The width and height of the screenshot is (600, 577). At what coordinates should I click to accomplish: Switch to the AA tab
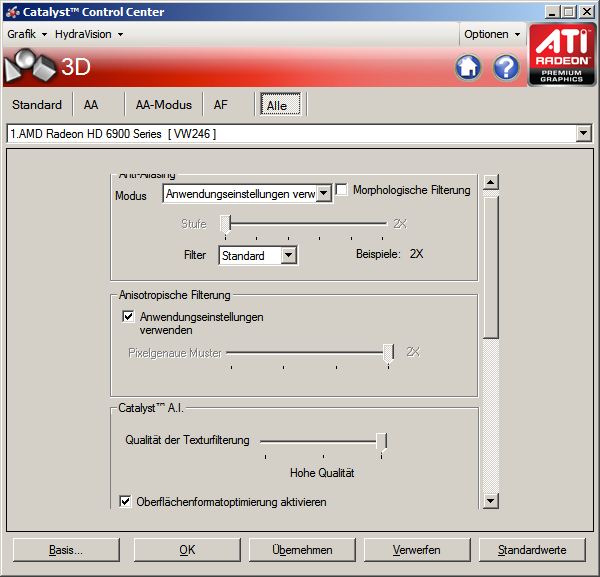(x=91, y=104)
